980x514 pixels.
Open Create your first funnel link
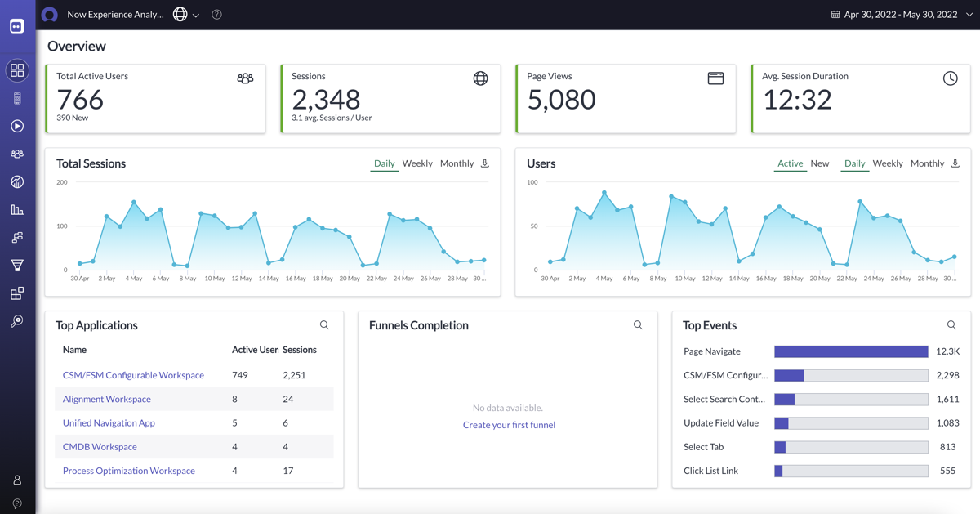(x=509, y=425)
